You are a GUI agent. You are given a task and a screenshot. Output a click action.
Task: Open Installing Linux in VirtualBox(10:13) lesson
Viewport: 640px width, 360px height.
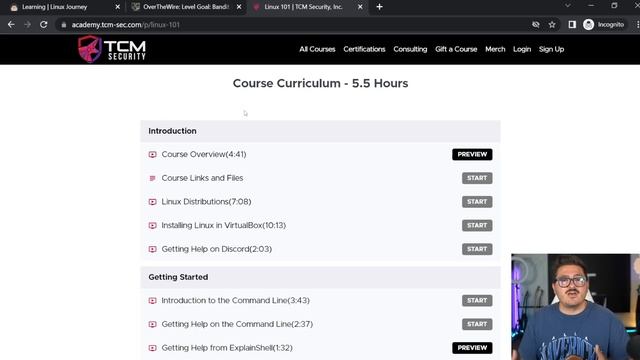pyautogui.click(x=224, y=226)
